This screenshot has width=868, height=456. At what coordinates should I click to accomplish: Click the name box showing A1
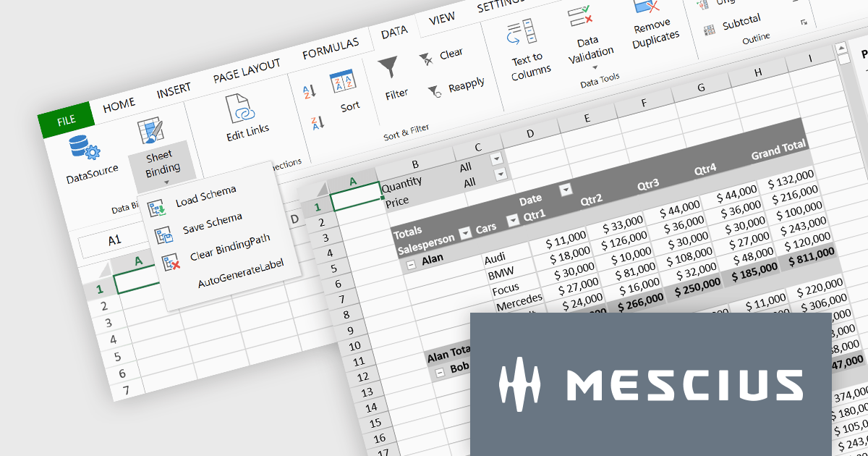(x=114, y=240)
